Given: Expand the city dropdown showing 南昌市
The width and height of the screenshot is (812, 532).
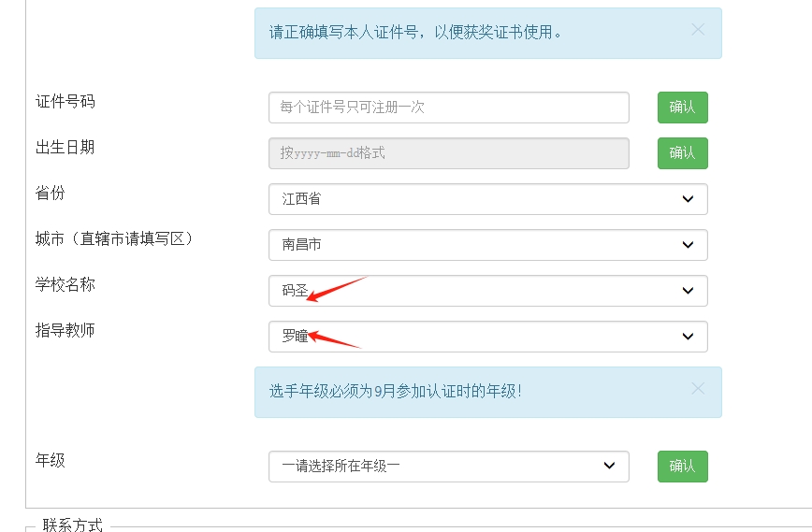Looking at the screenshot, I should [x=487, y=245].
